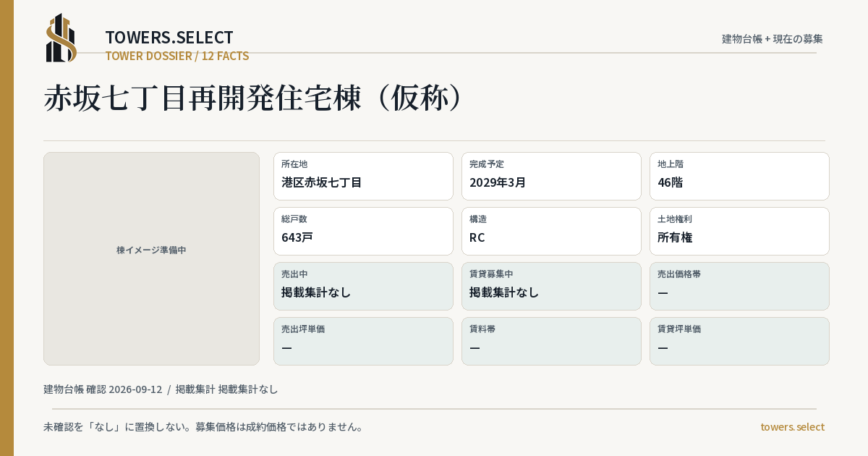Click the 'TOWER DOSSIER / 12 FACTS' subtitle
The width and height of the screenshot is (868, 456).
coord(177,56)
